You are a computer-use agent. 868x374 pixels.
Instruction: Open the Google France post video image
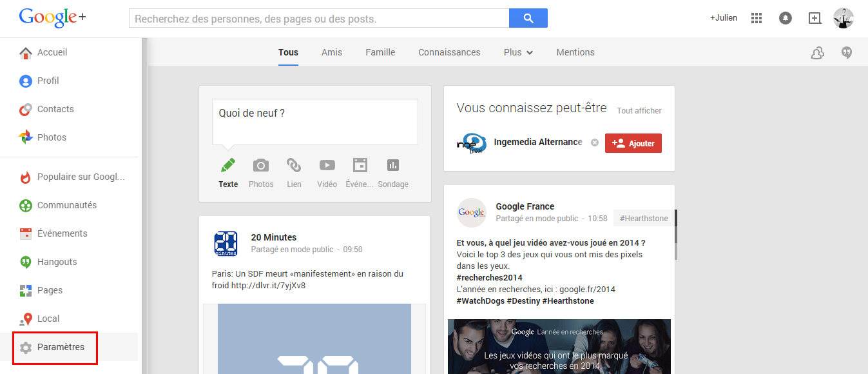point(559,346)
